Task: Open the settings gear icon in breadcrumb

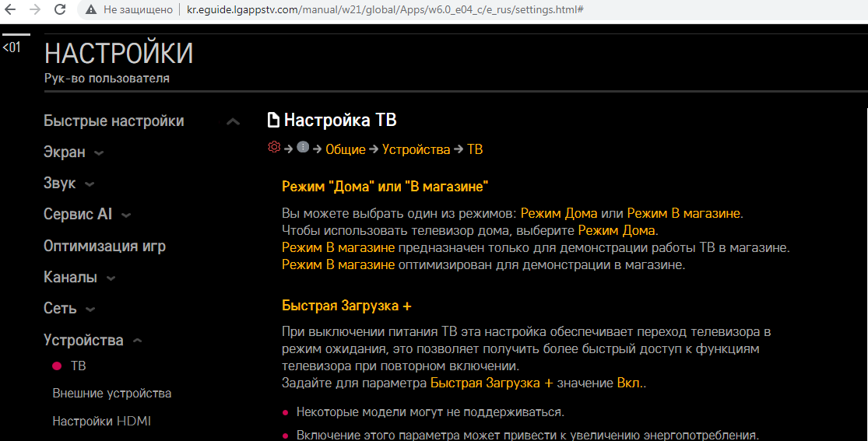Action: (274, 147)
